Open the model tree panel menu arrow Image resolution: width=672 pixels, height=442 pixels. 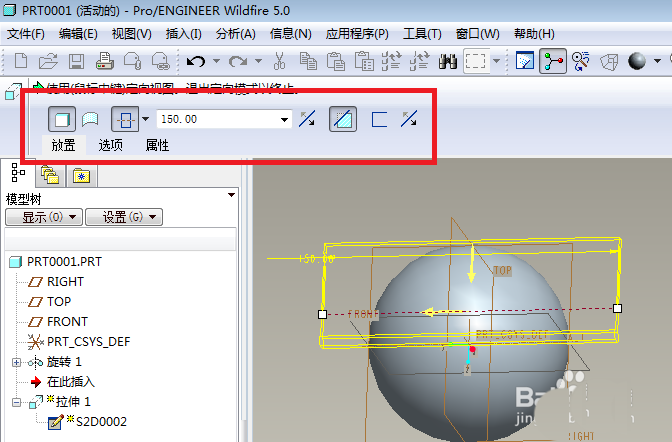pyautogui.click(x=231, y=195)
